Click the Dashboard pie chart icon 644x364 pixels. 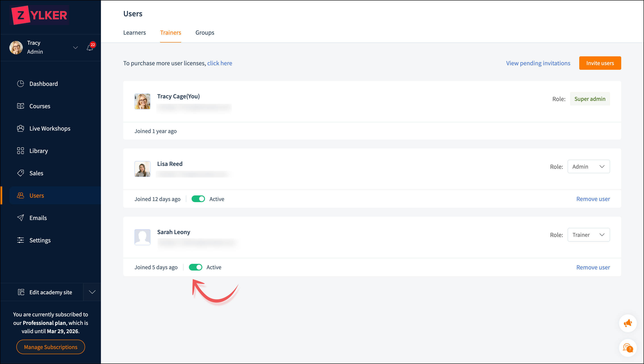coord(21,84)
